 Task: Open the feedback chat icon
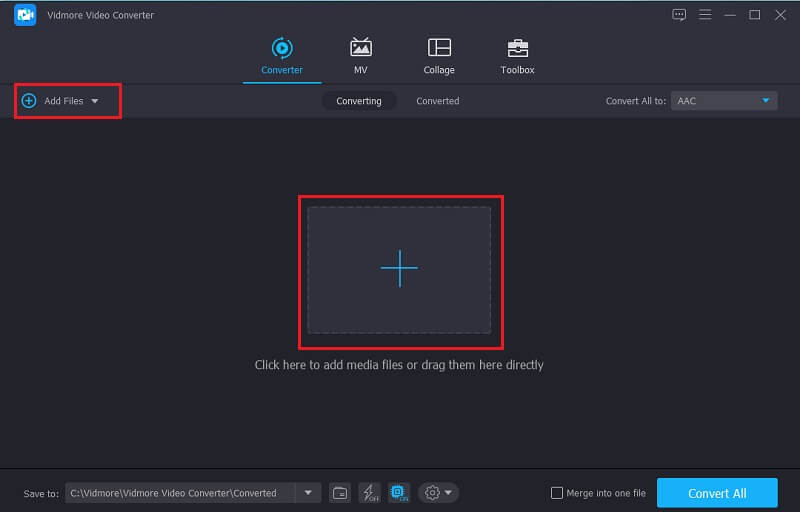679,15
